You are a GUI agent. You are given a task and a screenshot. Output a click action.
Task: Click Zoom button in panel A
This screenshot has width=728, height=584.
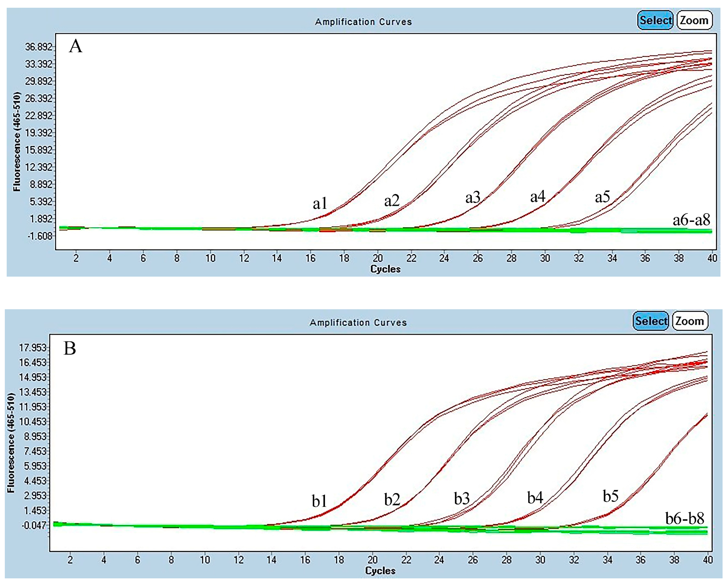(x=695, y=20)
